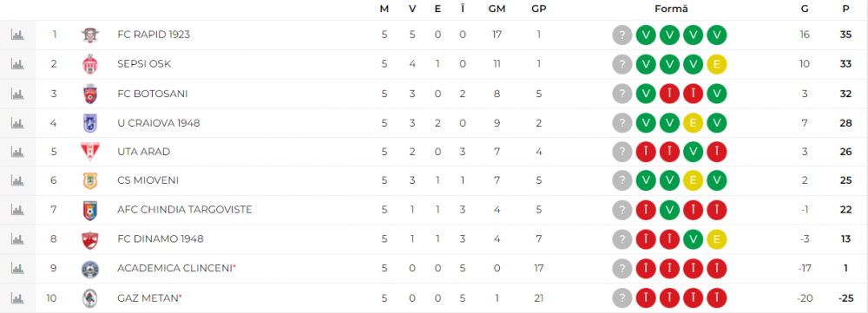This screenshot has height=313, width=868.
Task: Open the GAZ METAN team link
Action: [x=148, y=297]
